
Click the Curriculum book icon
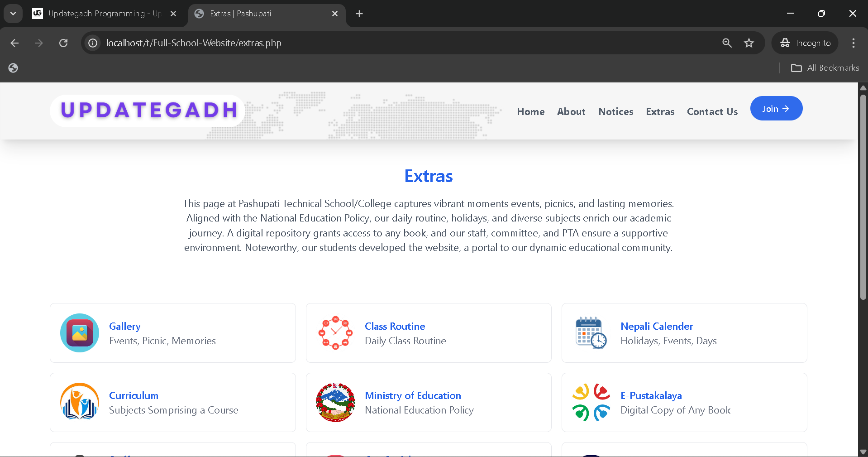(80, 402)
